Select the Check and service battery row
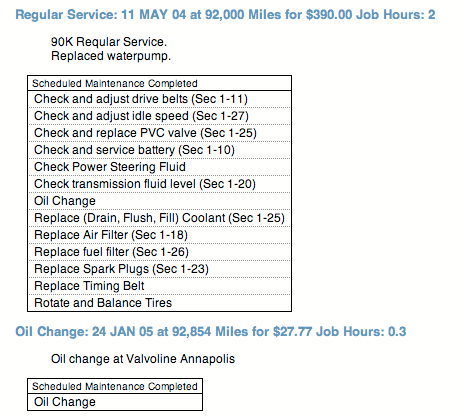 [159, 150]
